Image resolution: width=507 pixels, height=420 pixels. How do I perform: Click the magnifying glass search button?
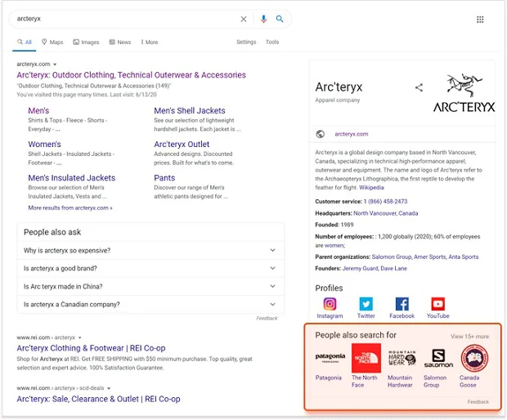tap(280, 19)
